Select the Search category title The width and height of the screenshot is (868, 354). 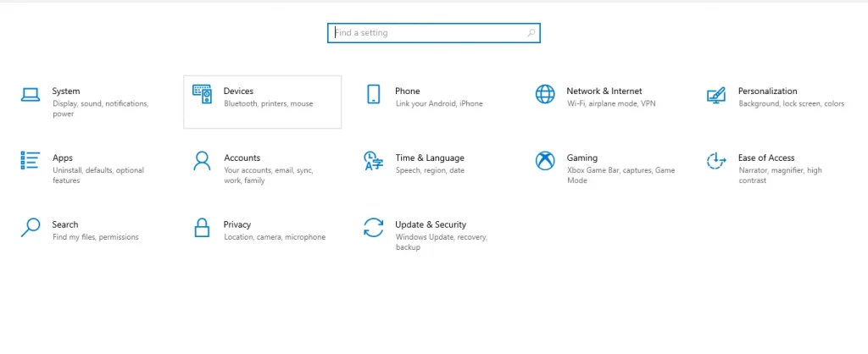[x=65, y=224]
